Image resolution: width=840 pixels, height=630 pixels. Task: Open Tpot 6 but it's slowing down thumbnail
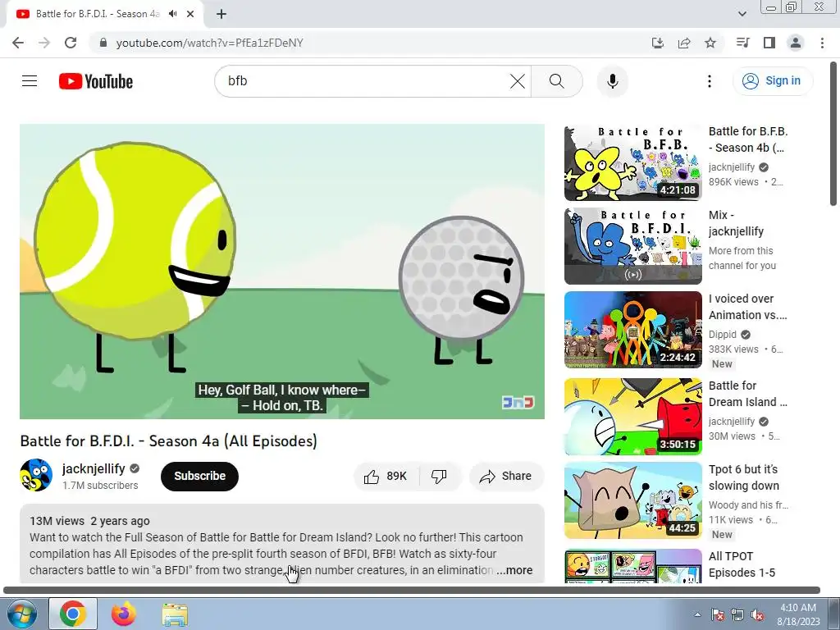[x=632, y=500]
